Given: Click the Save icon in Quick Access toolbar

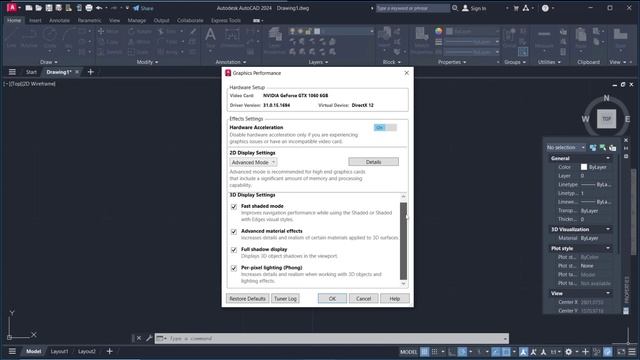Looking at the screenshot, I should [x=49, y=8].
